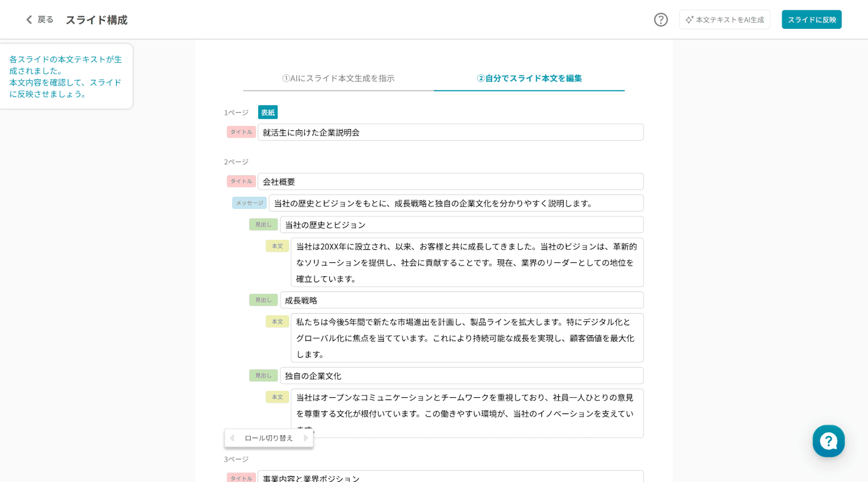Image resolution: width=868 pixels, height=482 pixels.
Task: Switch to ①AIにスライド本文生成を指示 tab
Action: click(338, 78)
